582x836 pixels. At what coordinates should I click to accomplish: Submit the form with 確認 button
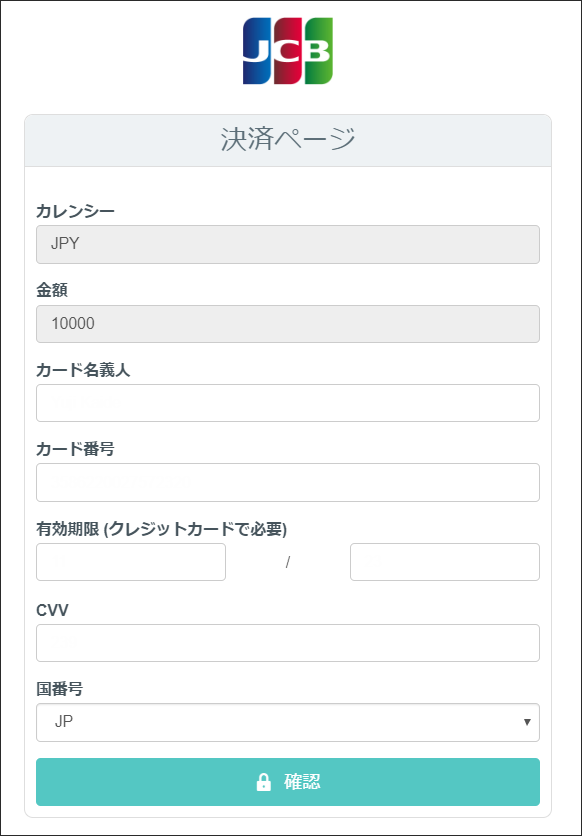(288, 782)
